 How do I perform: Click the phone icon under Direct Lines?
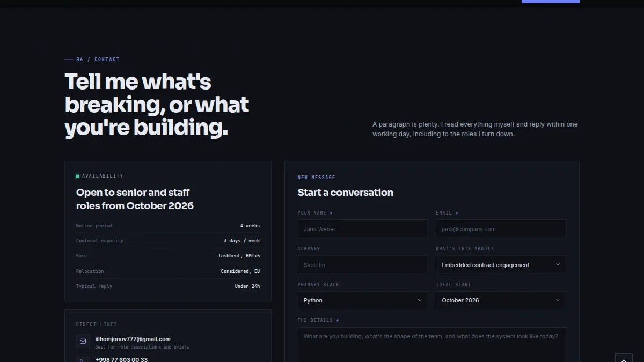[83, 359]
